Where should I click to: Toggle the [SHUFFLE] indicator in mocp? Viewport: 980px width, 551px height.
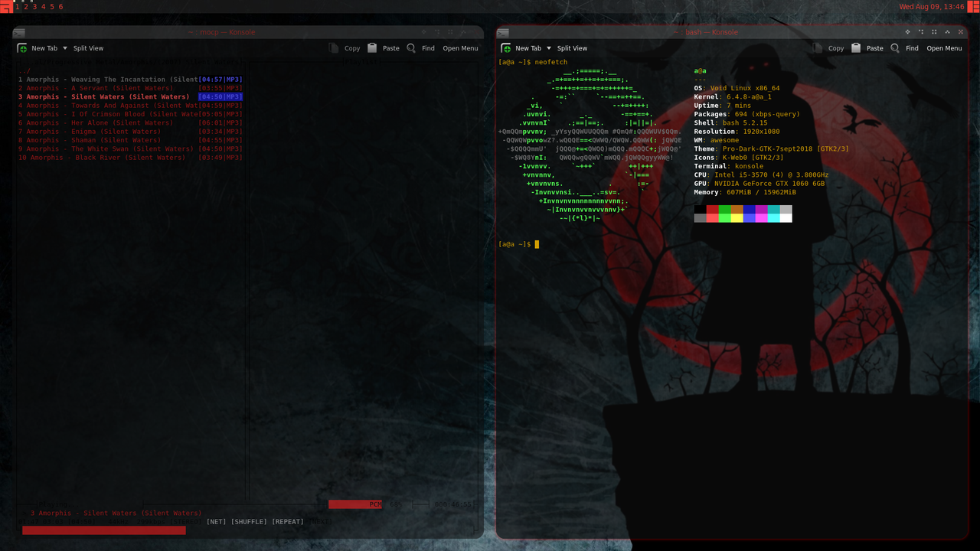click(x=249, y=522)
